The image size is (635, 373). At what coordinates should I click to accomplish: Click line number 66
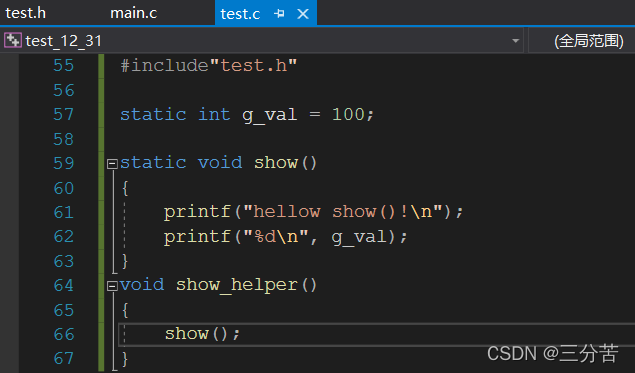point(64,335)
